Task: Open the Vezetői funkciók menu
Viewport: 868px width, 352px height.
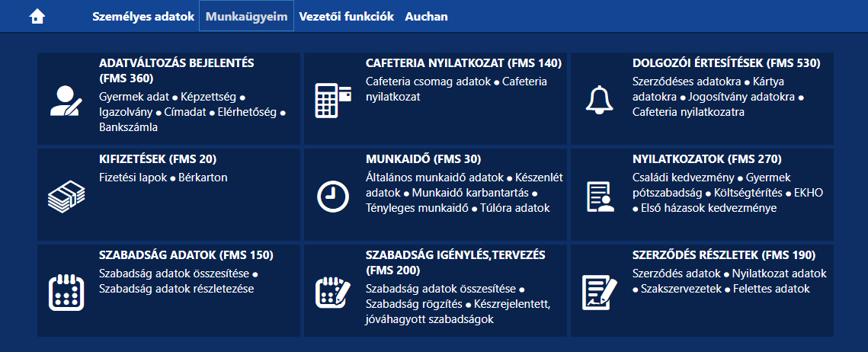Action: pyautogui.click(x=346, y=16)
